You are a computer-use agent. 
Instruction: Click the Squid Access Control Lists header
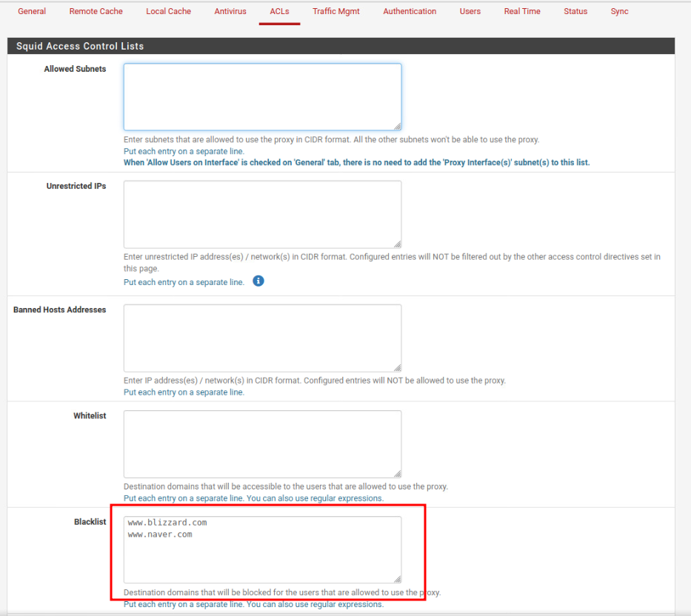click(80, 46)
